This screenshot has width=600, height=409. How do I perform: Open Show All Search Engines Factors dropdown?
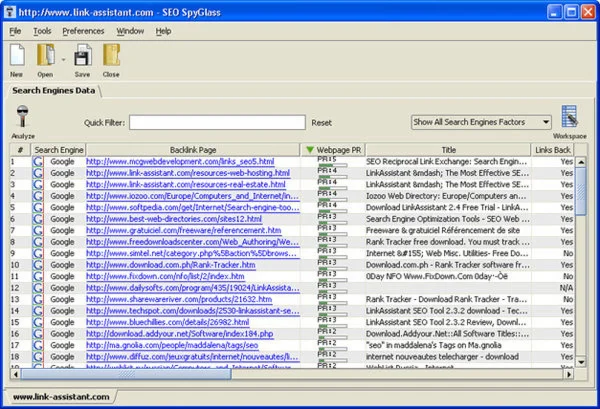tap(481, 121)
